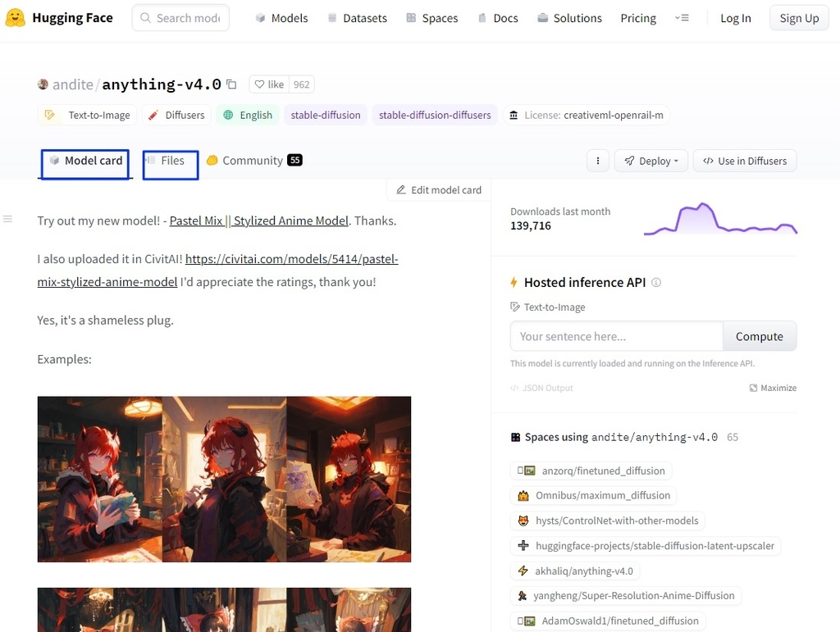The image size is (840, 632).
Task: Click the English language tag
Action: point(248,115)
